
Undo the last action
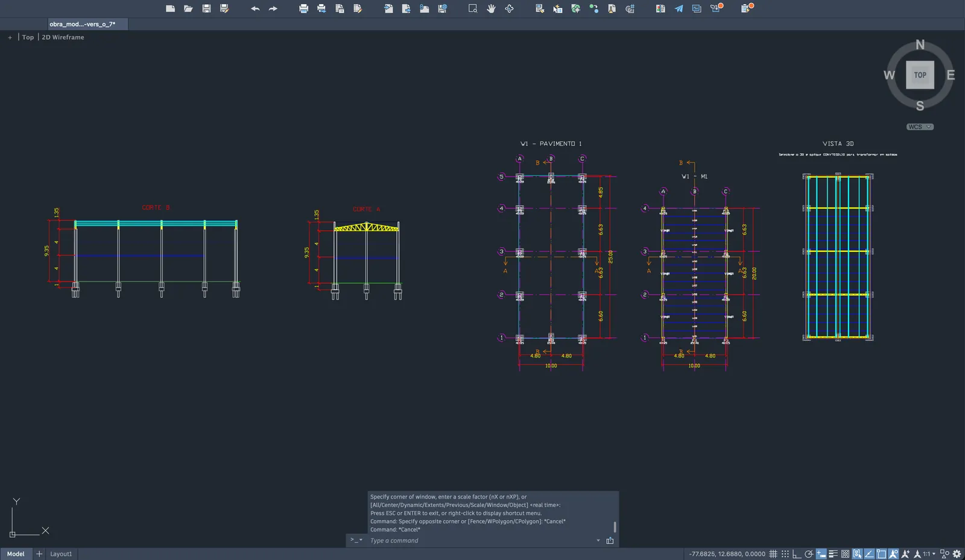(255, 8)
